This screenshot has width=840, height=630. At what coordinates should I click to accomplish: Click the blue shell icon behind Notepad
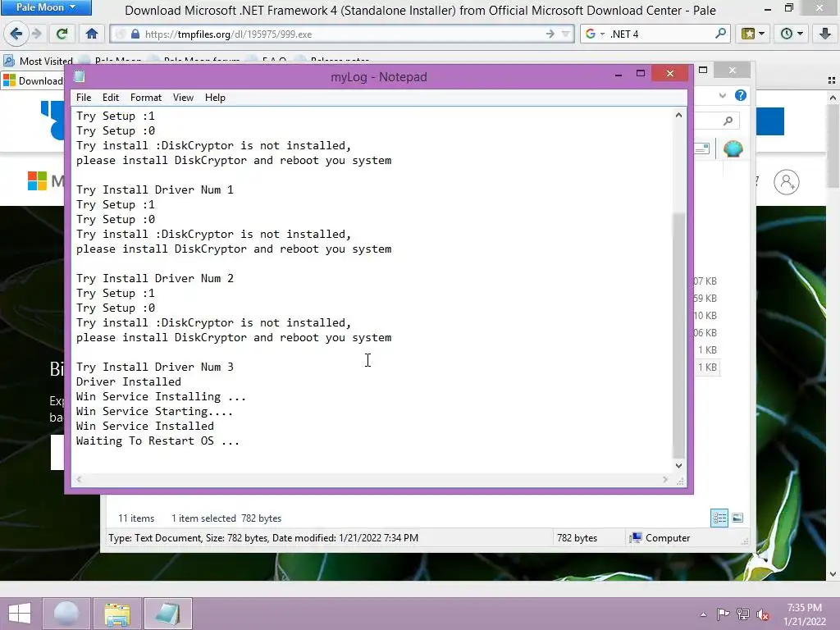(x=733, y=149)
